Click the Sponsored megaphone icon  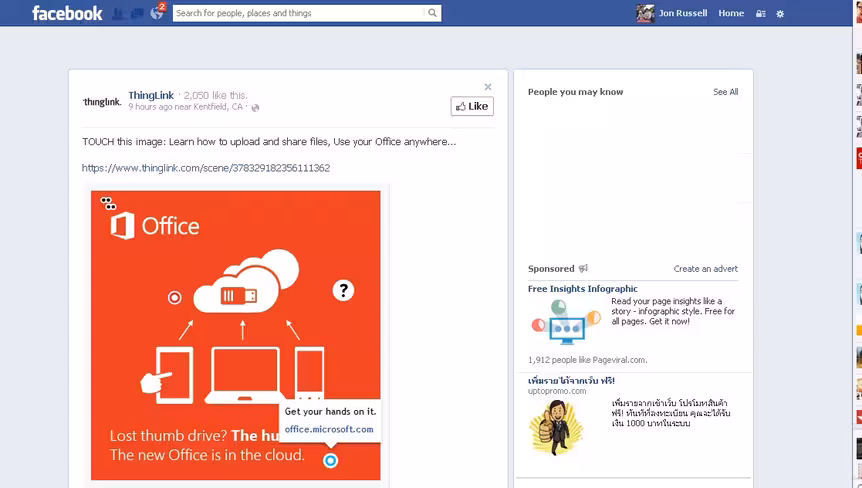click(x=583, y=268)
